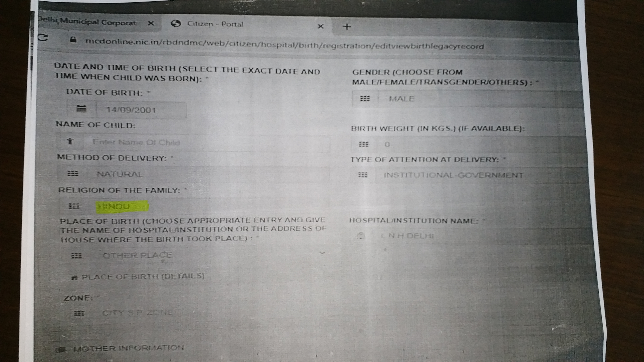Click the grid icon beside HINDU
This screenshot has width=644, height=362.
coord(74,206)
